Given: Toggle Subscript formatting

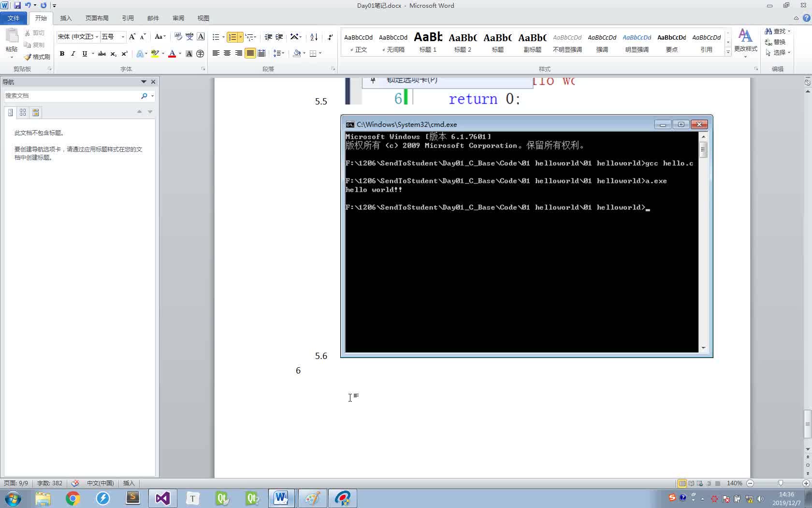Looking at the screenshot, I should 113,54.
